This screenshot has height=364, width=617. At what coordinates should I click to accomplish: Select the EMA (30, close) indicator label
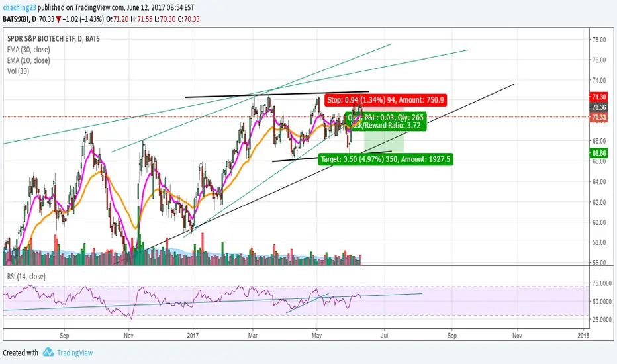tap(28, 50)
